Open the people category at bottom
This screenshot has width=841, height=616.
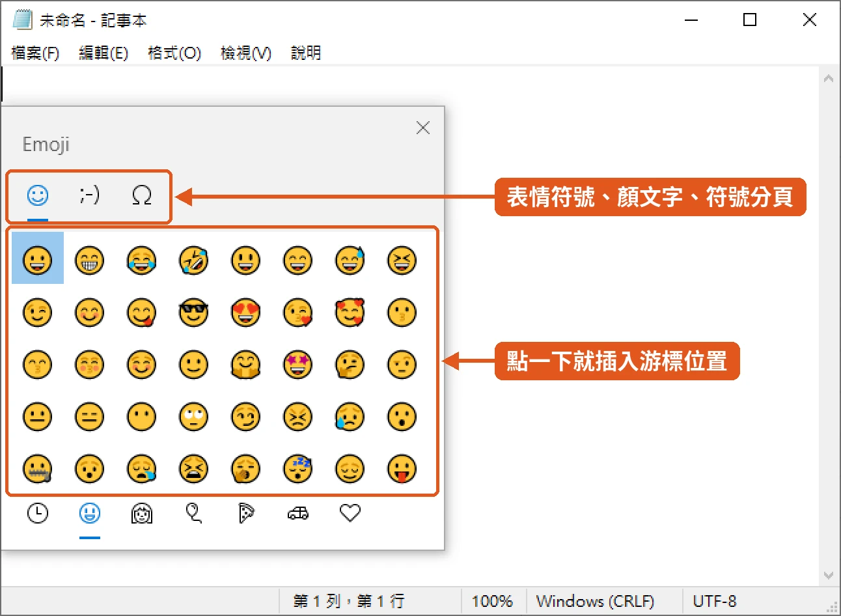point(142,514)
